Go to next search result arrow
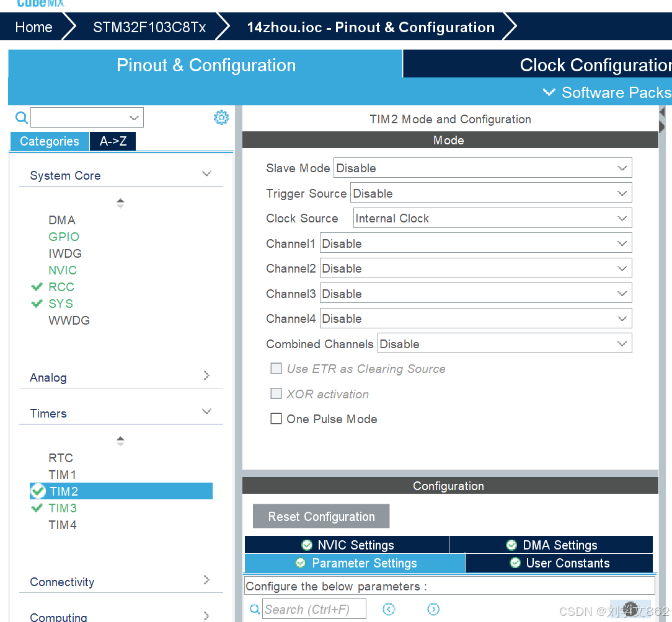 (x=433, y=609)
